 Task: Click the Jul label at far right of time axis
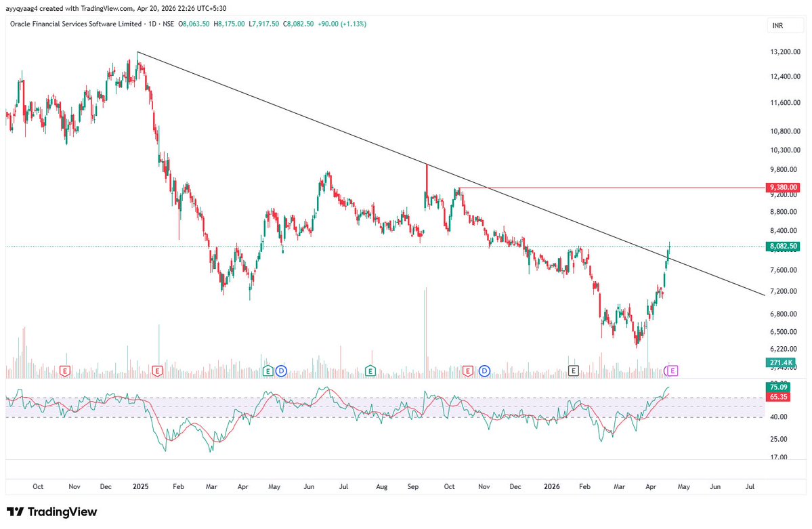[750, 486]
